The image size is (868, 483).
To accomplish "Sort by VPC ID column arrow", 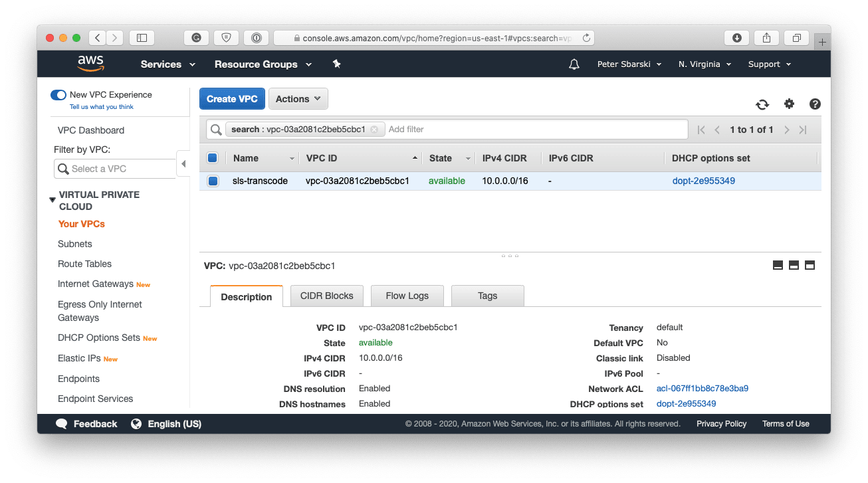I will click(x=415, y=158).
